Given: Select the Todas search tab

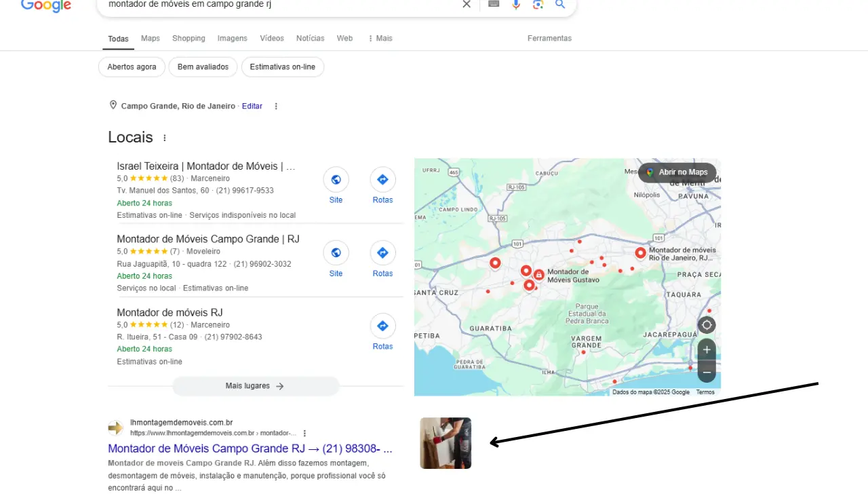Looking at the screenshot, I should coord(118,39).
